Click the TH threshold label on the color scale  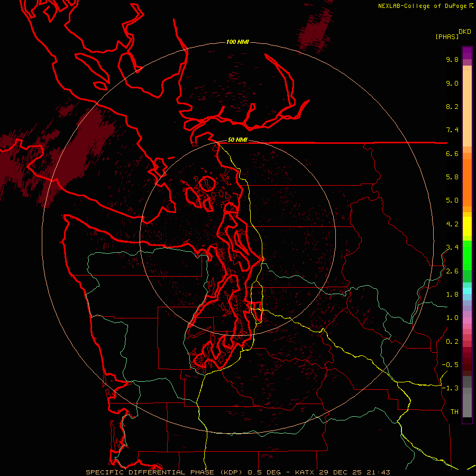point(454,412)
